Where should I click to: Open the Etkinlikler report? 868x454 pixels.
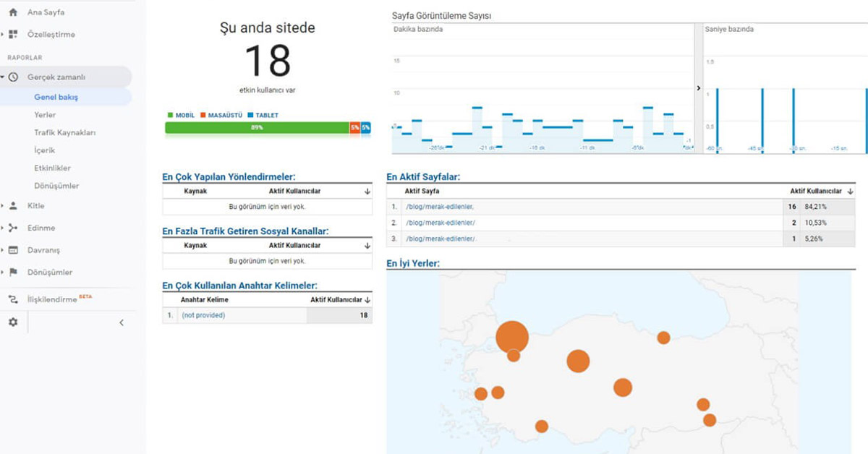point(52,168)
